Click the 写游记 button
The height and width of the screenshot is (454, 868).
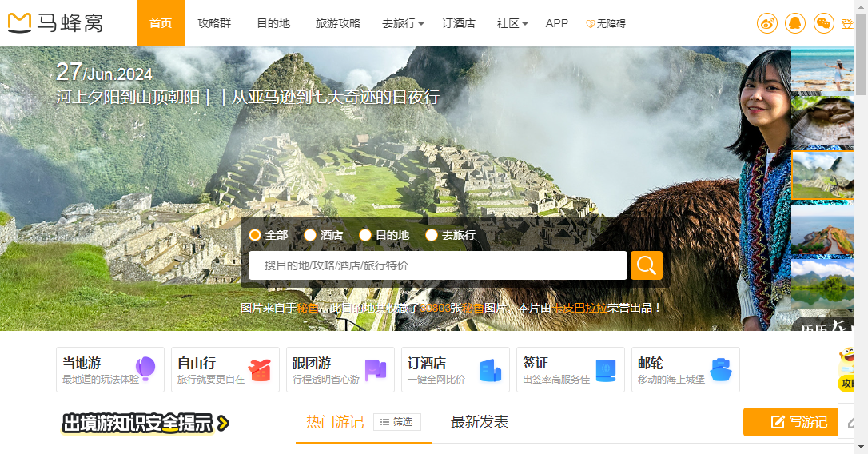(790, 422)
